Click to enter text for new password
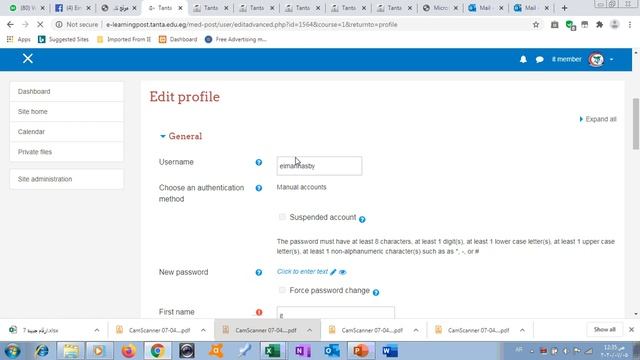 pyautogui.click(x=302, y=272)
